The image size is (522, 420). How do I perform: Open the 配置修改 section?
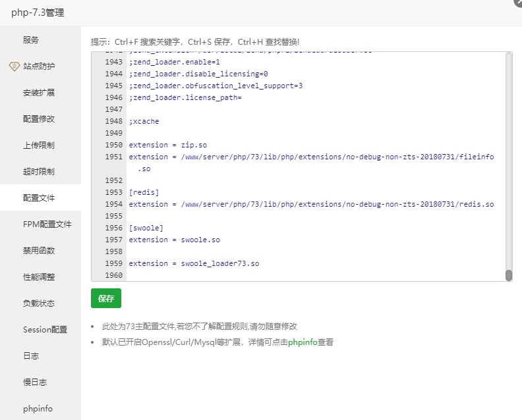pos(39,119)
